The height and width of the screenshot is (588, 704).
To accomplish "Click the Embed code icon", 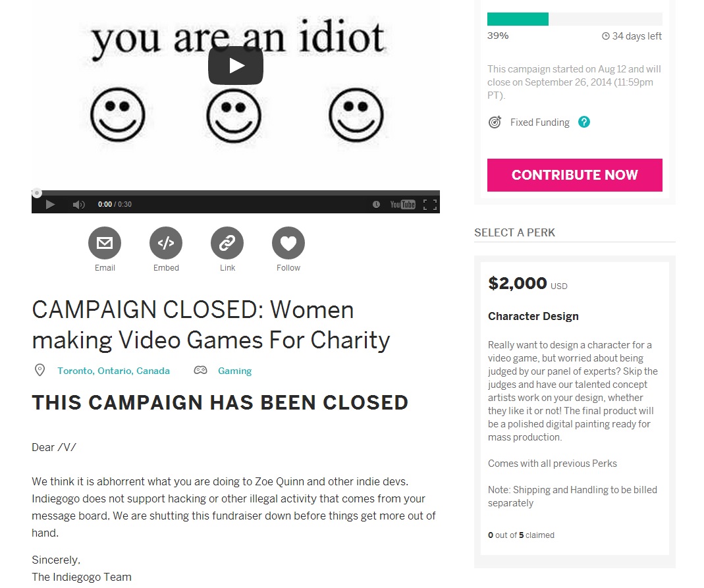I will 166,244.
